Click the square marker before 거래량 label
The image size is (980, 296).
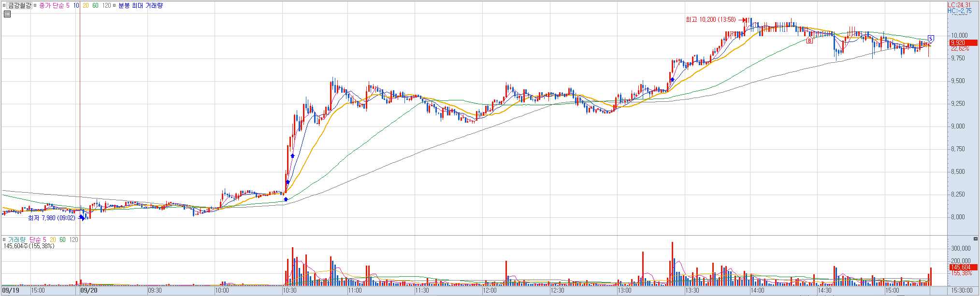4,240
